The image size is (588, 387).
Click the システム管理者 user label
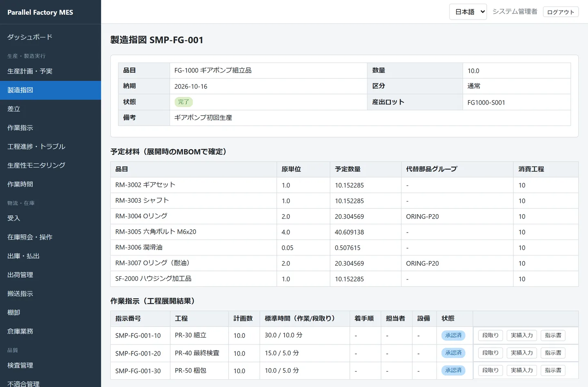515,12
